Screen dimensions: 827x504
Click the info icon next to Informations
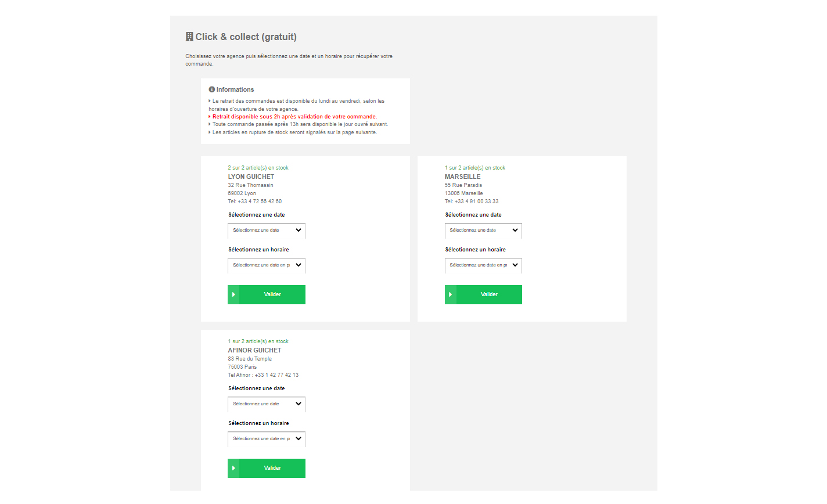[x=212, y=89]
